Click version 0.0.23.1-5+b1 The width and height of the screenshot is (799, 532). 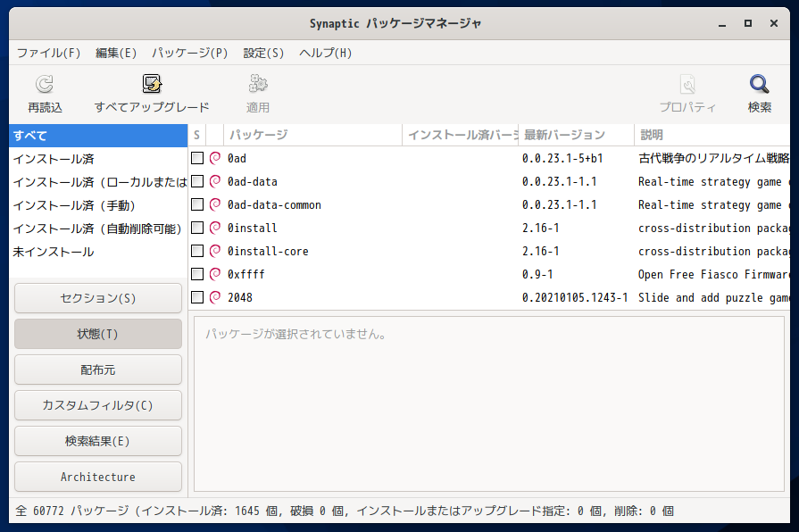tap(562, 159)
